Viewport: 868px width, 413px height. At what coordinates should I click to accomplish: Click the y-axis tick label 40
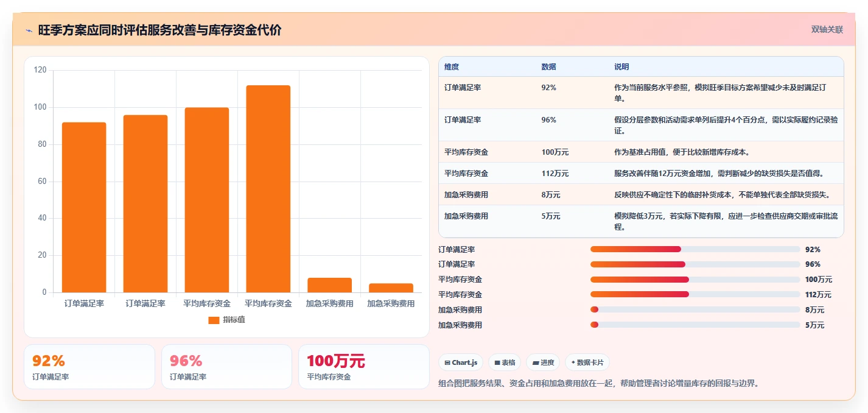point(42,218)
